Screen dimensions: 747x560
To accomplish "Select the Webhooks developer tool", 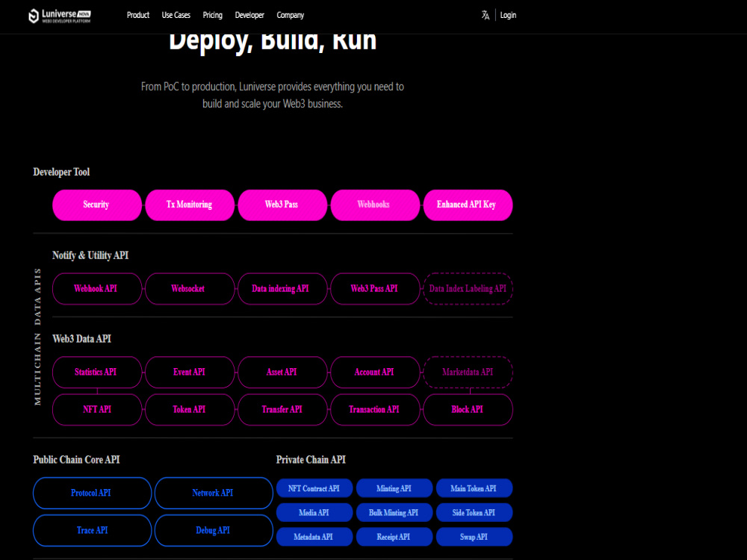I will click(375, 205).
